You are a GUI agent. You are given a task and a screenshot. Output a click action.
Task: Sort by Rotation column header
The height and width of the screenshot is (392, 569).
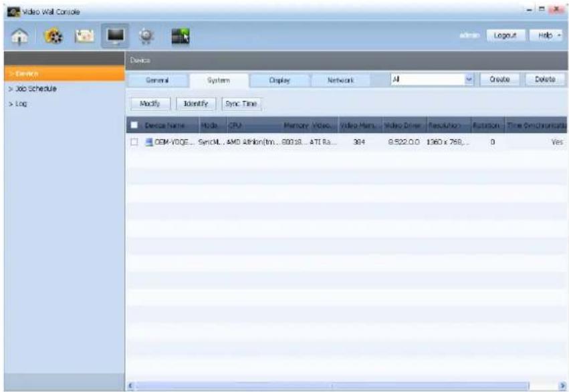tap(488, 126)
